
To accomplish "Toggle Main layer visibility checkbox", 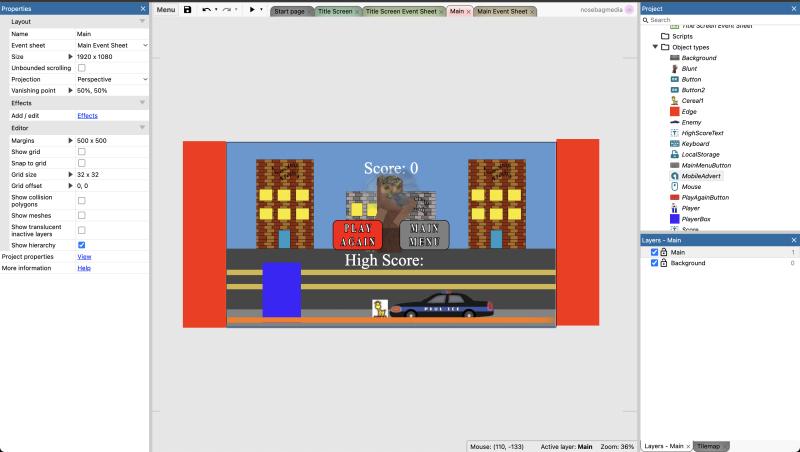I will [x=654, y=252].
